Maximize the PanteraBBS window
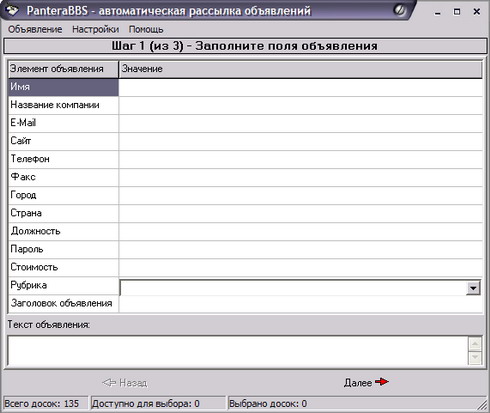The width and height of the screenshot is (490, 413). 457,12
